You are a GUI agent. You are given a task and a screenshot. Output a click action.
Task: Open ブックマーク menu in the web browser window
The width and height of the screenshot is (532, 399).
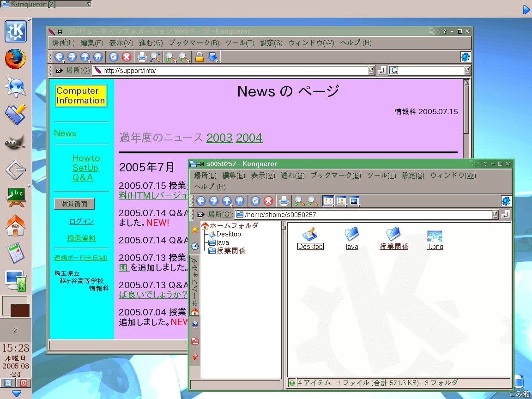[x=193, y=43]
